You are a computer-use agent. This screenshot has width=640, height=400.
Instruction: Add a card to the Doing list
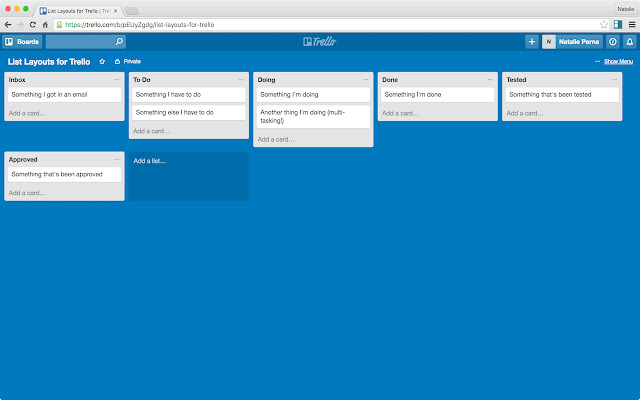point(276,140)
